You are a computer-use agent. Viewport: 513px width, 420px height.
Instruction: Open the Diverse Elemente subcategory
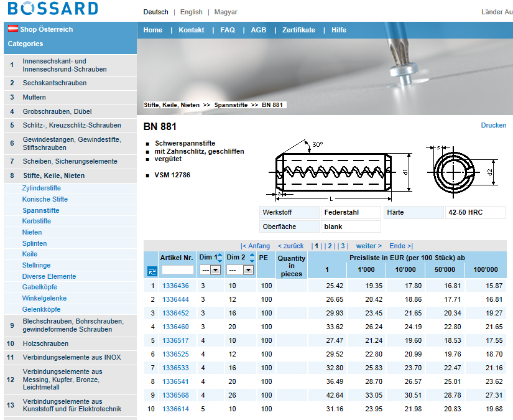tap(49, 277)
